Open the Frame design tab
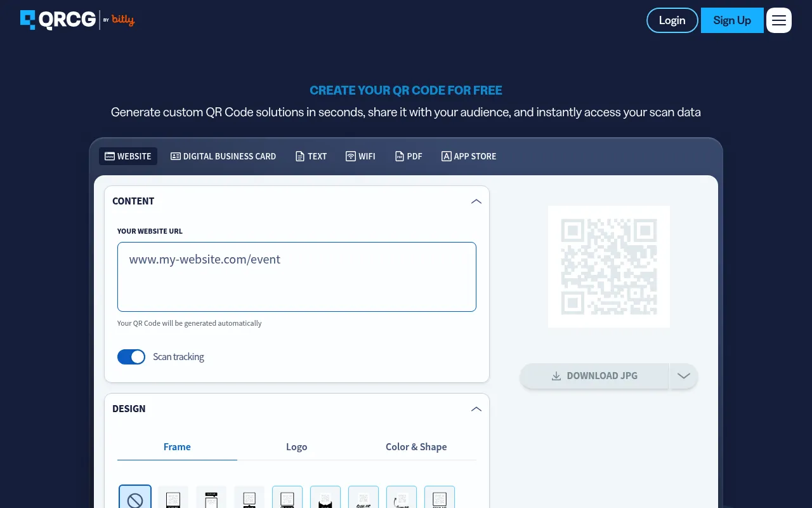Viewport: 812px width, 508px height. pos(177,447)
